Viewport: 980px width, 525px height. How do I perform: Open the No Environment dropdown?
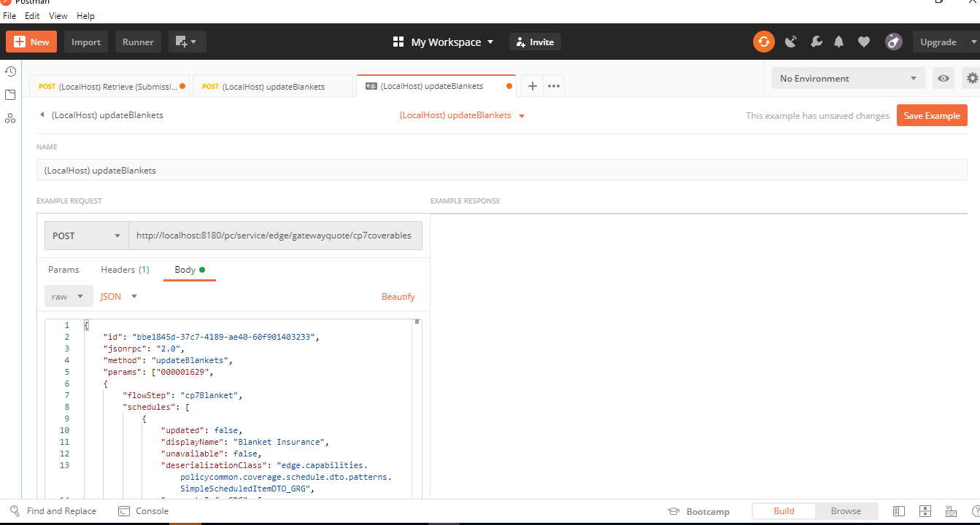[848, 78]
